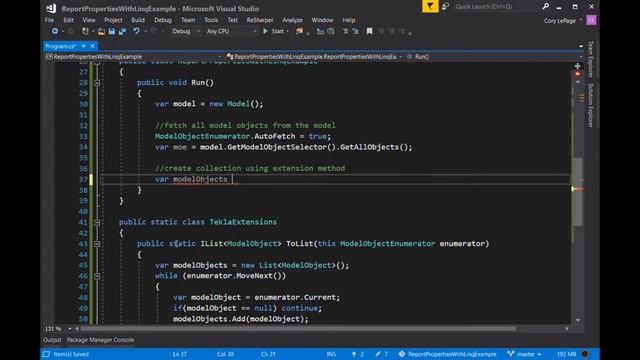Toggle pin on Program.cs tab

click(84, 46)
